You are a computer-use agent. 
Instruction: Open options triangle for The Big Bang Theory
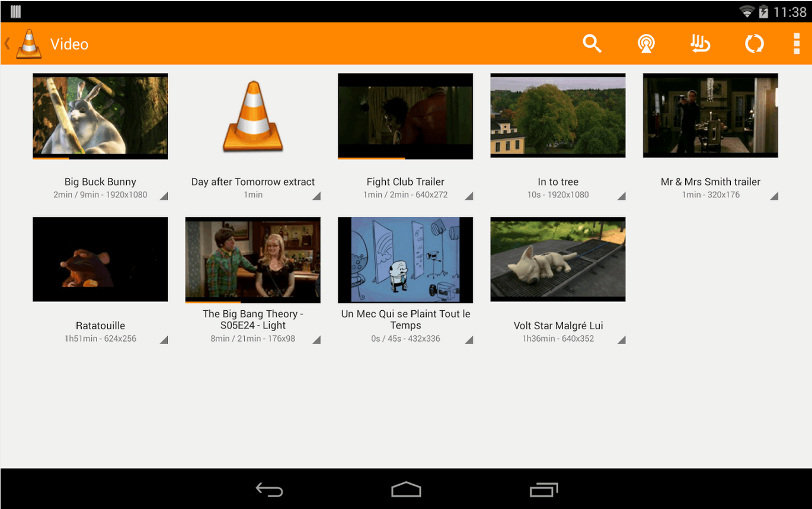(x=317, y=340)
